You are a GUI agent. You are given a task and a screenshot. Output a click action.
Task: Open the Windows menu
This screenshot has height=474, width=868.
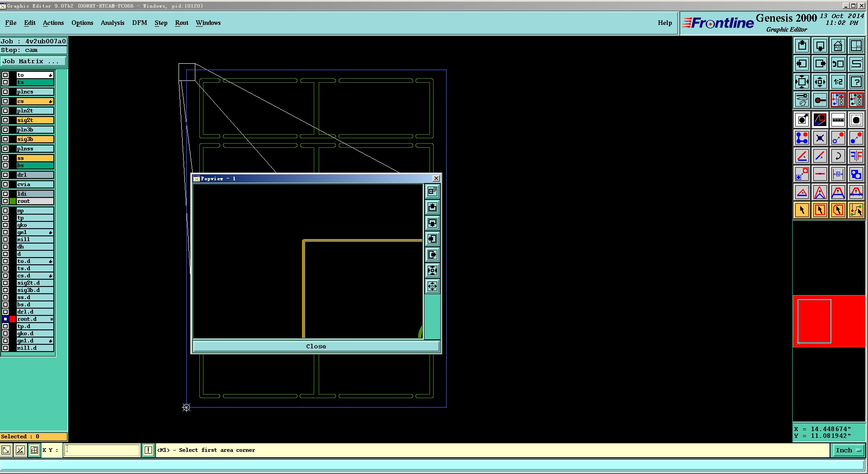click(x=208, y=23)
